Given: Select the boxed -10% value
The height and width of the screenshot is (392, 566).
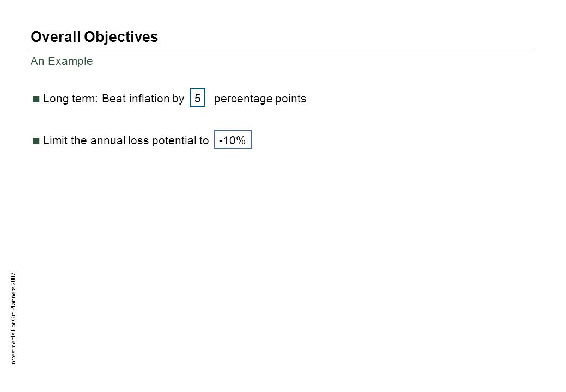Looking at the screenshot, I should point(233,139).
